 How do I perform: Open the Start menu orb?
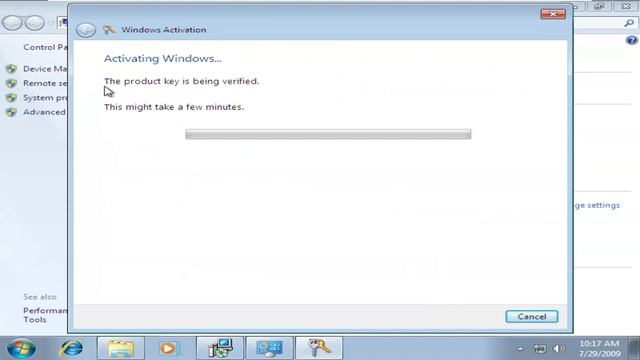(21, 349)
